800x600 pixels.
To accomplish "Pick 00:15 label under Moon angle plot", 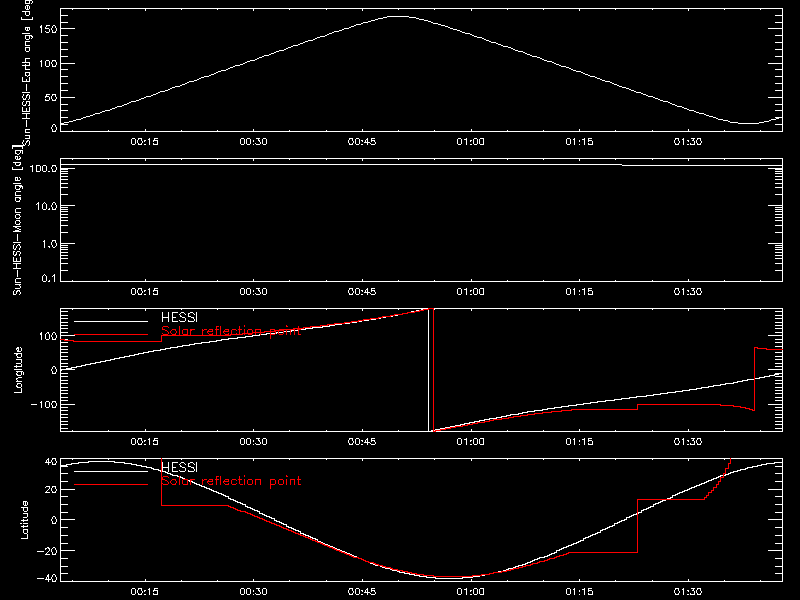I will pos(144,291).
